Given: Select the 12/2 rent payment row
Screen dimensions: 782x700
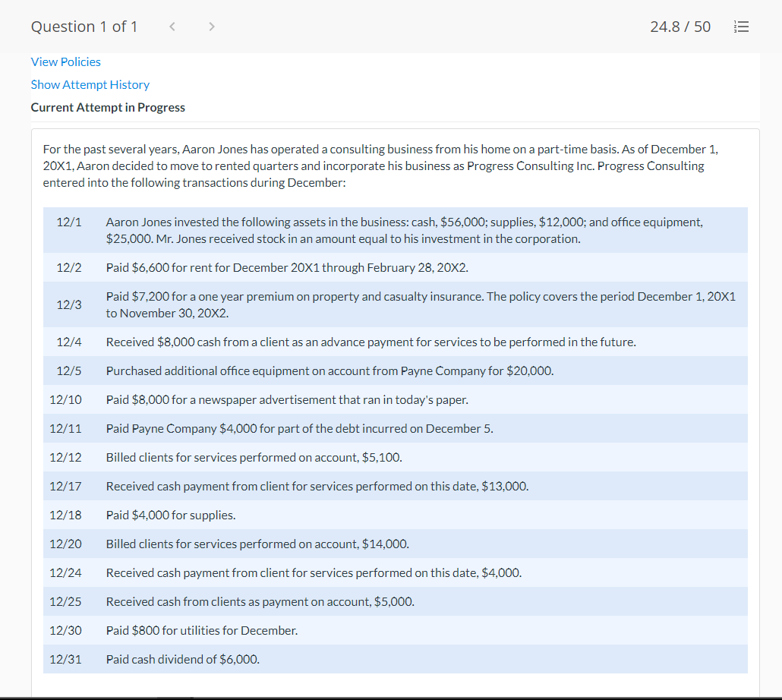Looking at the screenshot, I should coord(395,268).
